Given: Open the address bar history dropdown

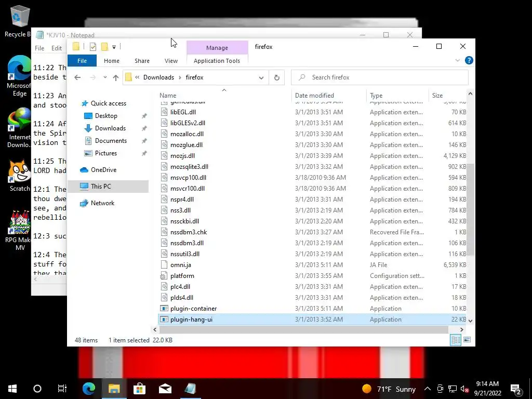Looking at the screenshot, I should [261, 78].
